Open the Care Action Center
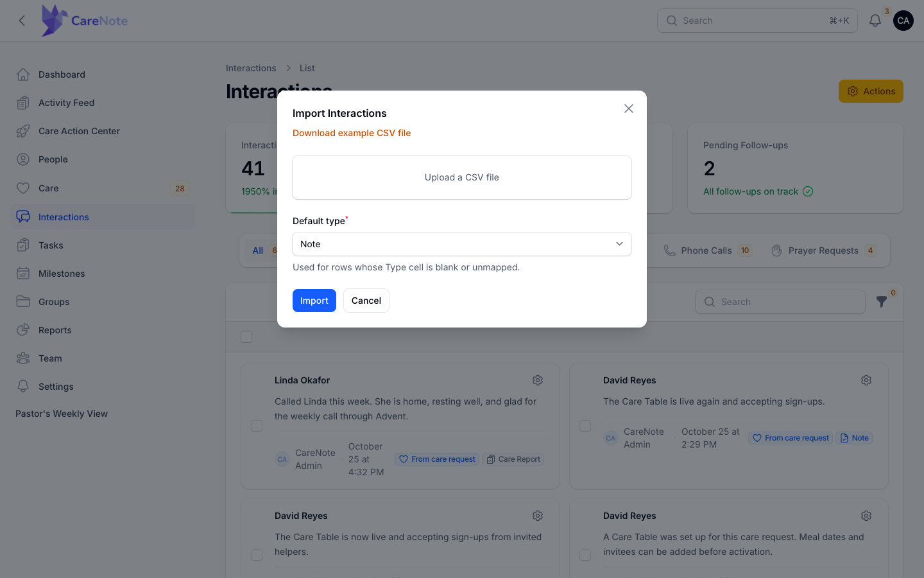This screenshot has width=924, height=578. 103,131
